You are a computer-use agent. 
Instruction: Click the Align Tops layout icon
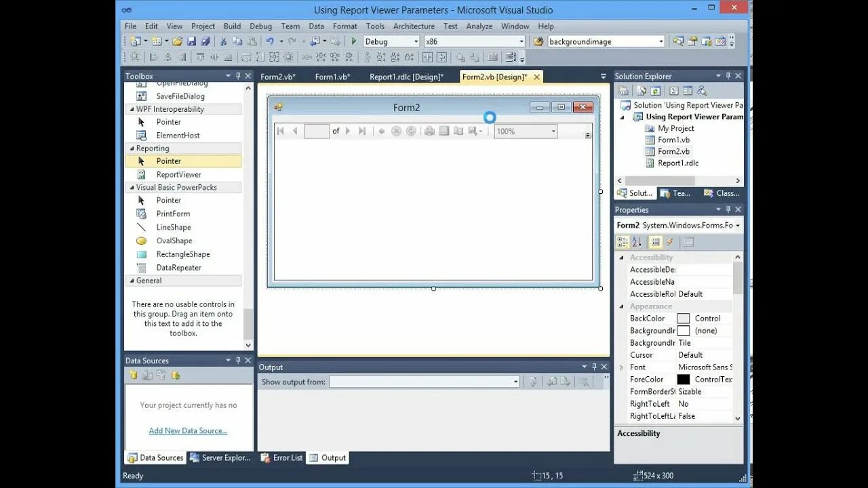(x=201, y=58)
